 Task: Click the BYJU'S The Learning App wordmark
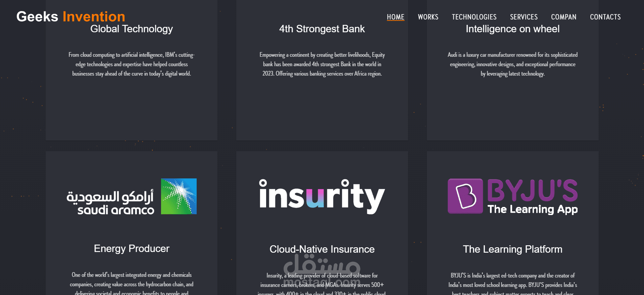click(x=533, y=196)
